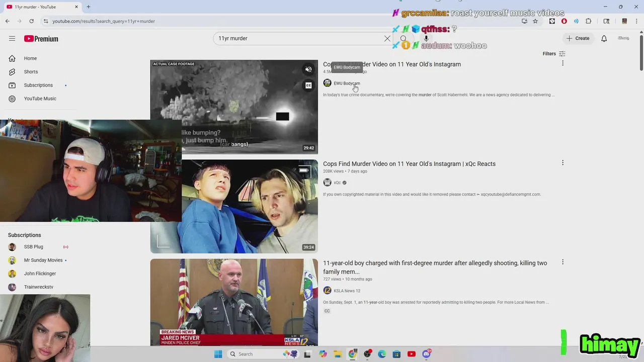Image resolution: width=644 pixels, height=362 pixels.
Task: Clear the search box with the X icon
Action: 387,38
